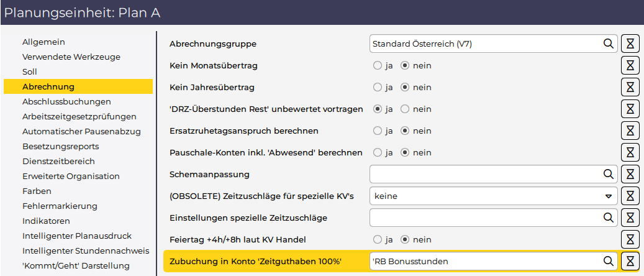The width and height of the screenshot is (644, 276).
Task: Click the search magnifier in Abrechnungsgruppe field
Action: tap(608, 44)
